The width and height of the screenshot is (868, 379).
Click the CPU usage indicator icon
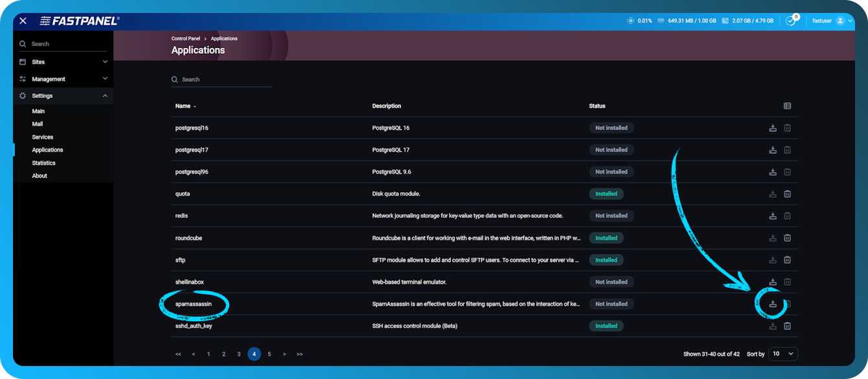click(x=630, y=20)
